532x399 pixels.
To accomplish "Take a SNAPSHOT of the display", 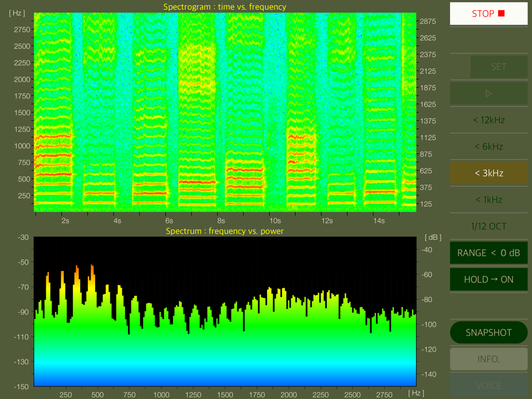I will (488, 332).
